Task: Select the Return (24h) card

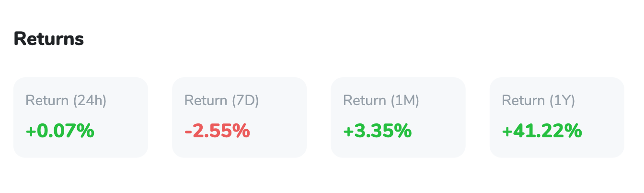Action: 80,117
